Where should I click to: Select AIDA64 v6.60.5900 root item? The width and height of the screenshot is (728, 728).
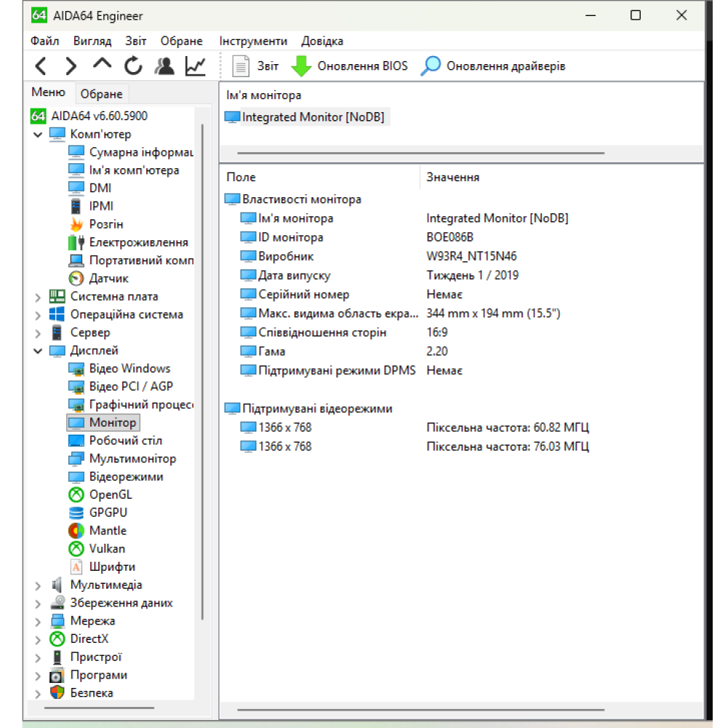[x=89, y=116]
